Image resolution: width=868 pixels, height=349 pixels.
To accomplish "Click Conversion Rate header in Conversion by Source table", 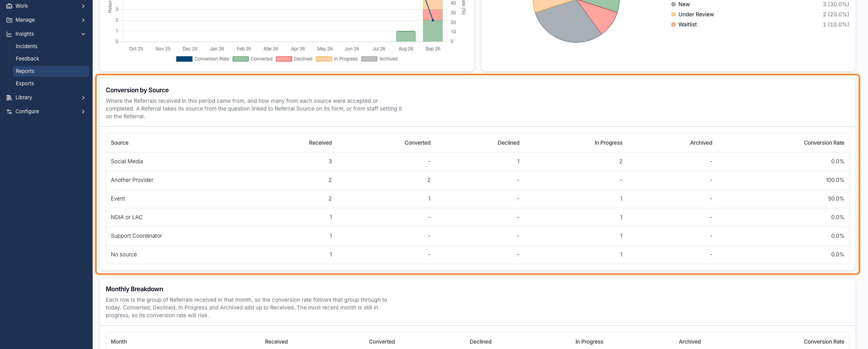I will point(824,143).
